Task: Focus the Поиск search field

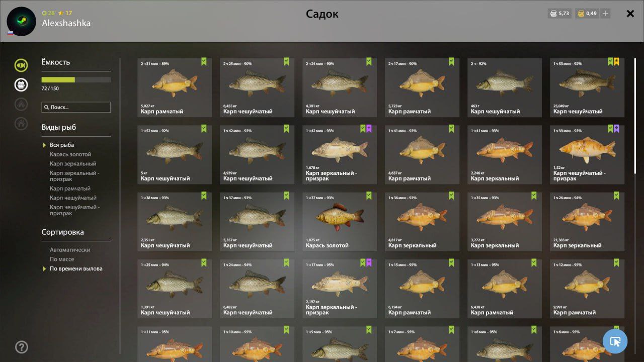Action: pyautogui.click(x=76, y=107)
